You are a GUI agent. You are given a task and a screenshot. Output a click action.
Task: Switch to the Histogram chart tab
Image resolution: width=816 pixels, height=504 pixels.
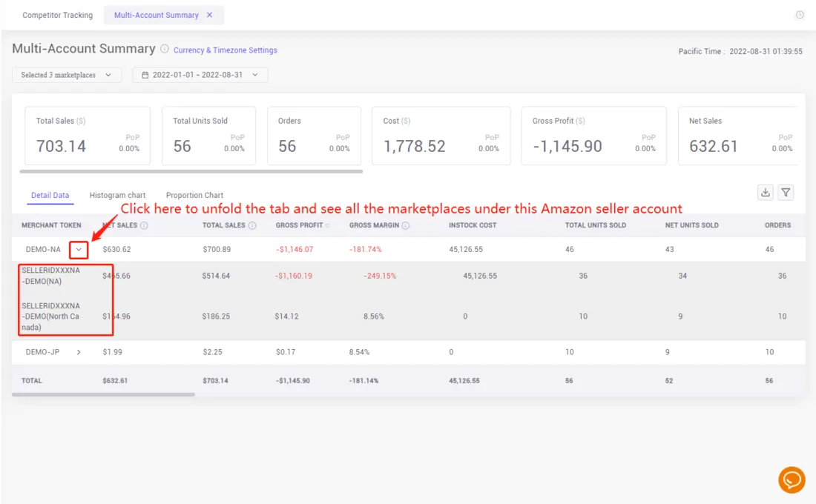[x=117, y=195]
